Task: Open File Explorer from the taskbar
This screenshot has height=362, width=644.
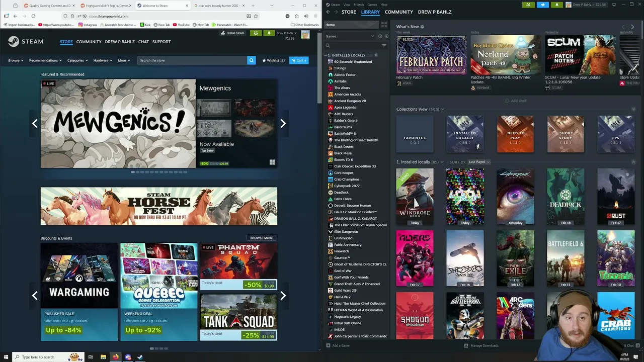Action: (103, 357)
